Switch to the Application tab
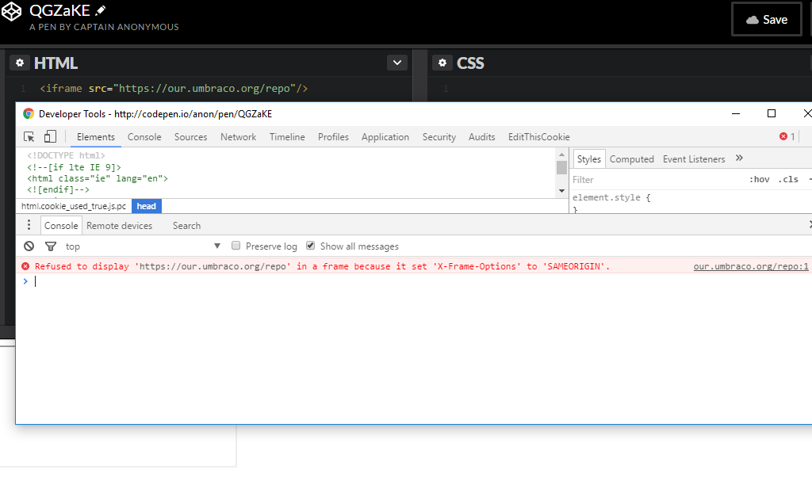Screen dimensions: 812x504 pos(385,137)
